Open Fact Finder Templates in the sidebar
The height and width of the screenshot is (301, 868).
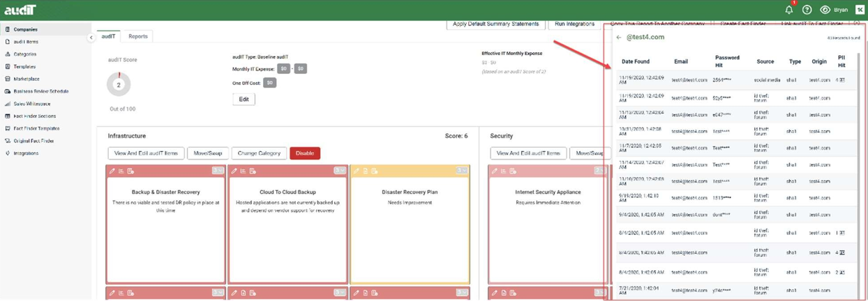(45, 128)
